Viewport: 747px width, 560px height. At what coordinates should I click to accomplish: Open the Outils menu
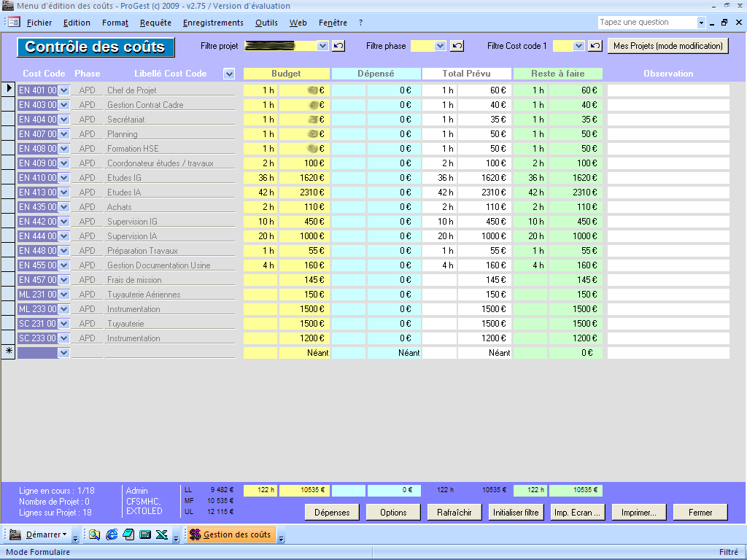pyautogui.click(x=266, y=23)
